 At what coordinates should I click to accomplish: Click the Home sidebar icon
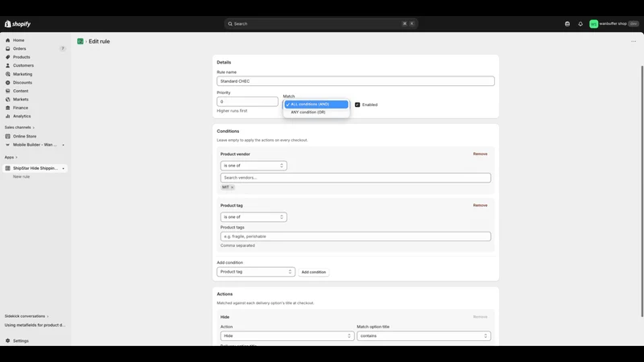click(7, 40)
